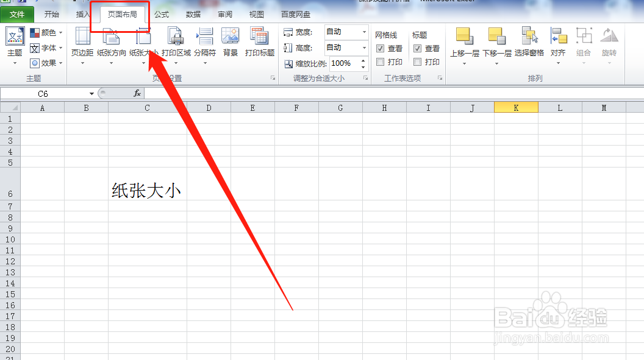Switch to Data (数据) tab
The width and height of the screenshot is (644, 360).
click(x=193, y=15)
